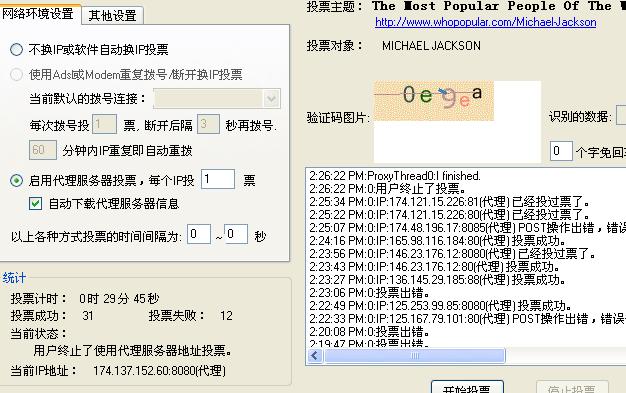Click the 停止投票 button
The image size is (626, 393).
[x=572, y=387]
